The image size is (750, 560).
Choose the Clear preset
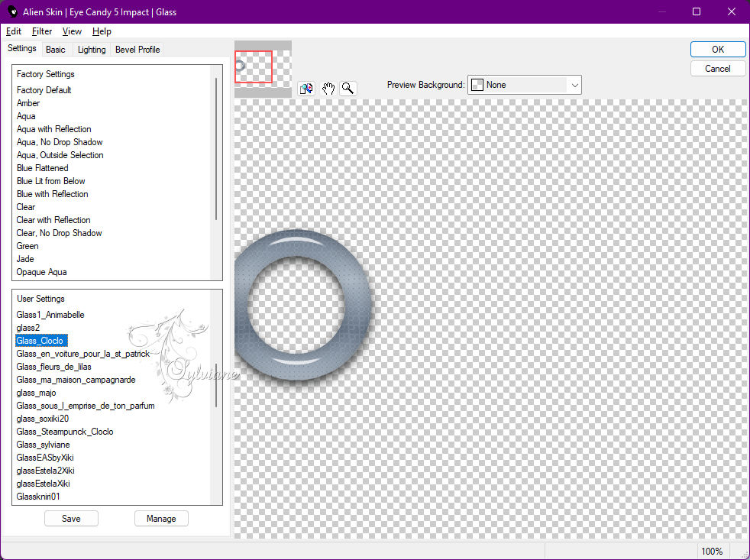(x=26, y=207)
